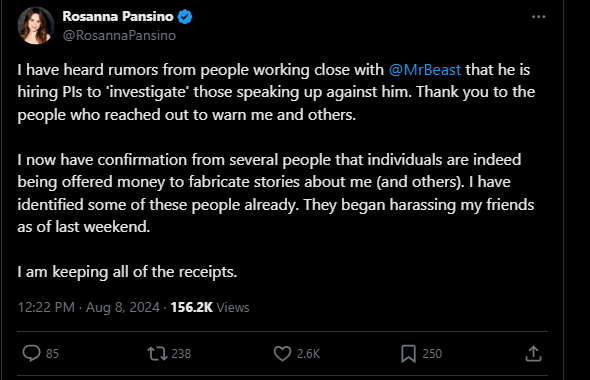This screenshot has width=590, height=380.
Task: Open the @RosannaPansino handle link
Action: click(x=119, y=35)
